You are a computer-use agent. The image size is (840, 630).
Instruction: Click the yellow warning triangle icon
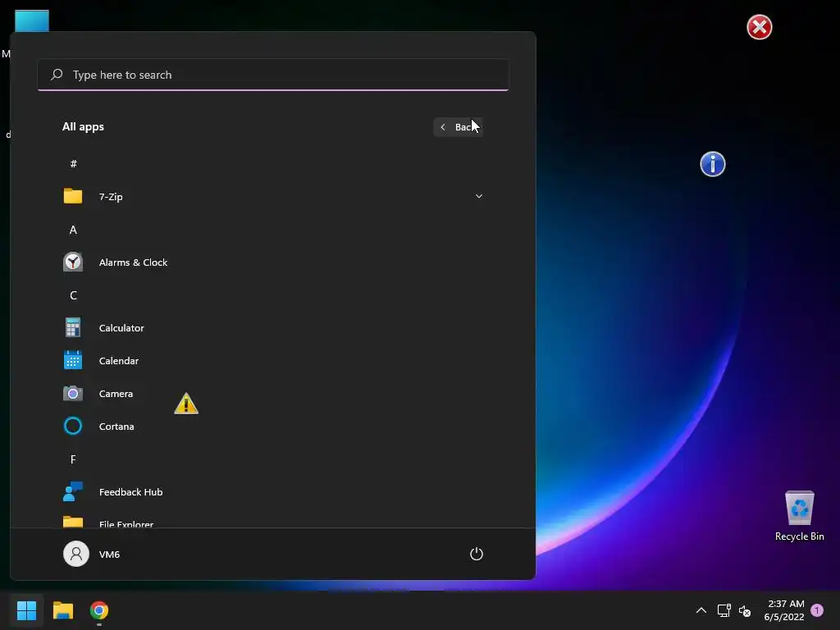[186, 404]
